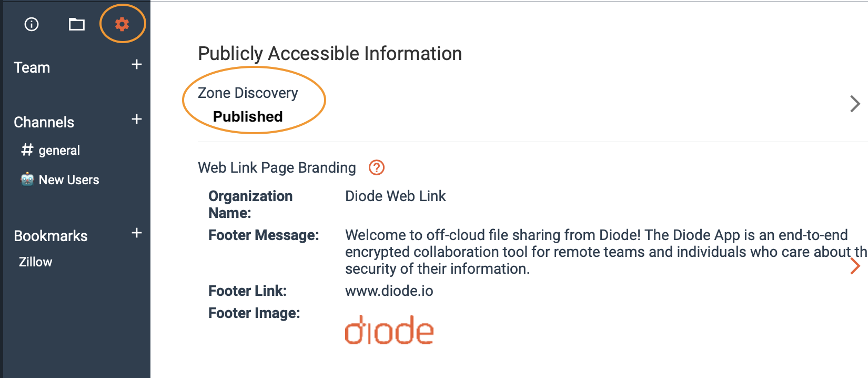Open the zone settings gear icon
The width and height of the screenshot is (868, 378).
pos(122,24)
